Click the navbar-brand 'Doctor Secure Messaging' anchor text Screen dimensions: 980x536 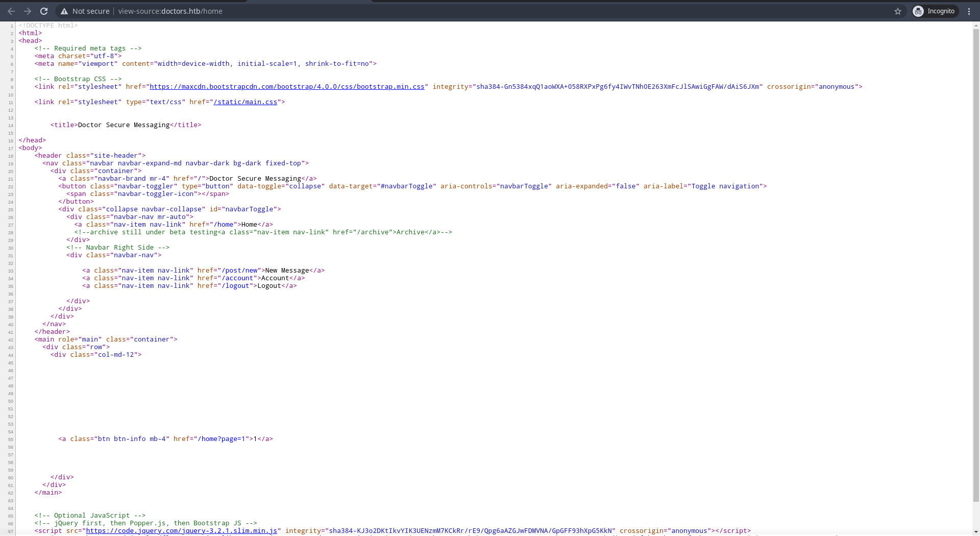click(255, 179)
